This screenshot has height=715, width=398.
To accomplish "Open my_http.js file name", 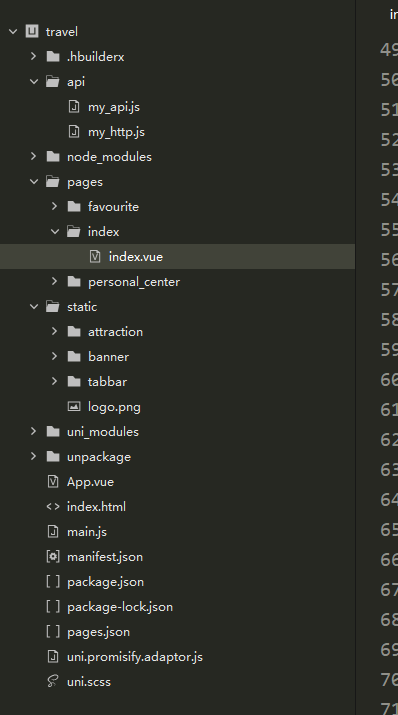I will click(116, 132).
